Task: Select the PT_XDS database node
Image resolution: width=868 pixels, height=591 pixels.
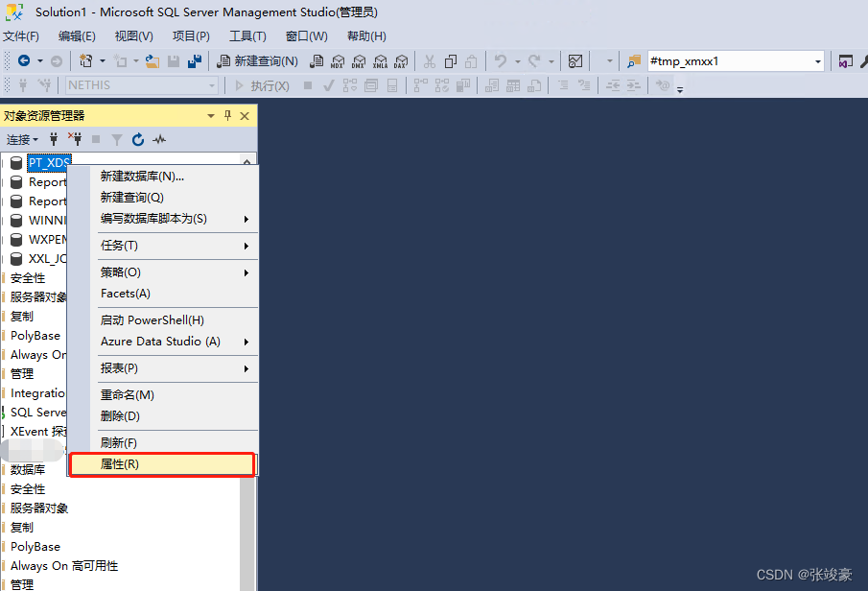Action: tap(49, 163)
